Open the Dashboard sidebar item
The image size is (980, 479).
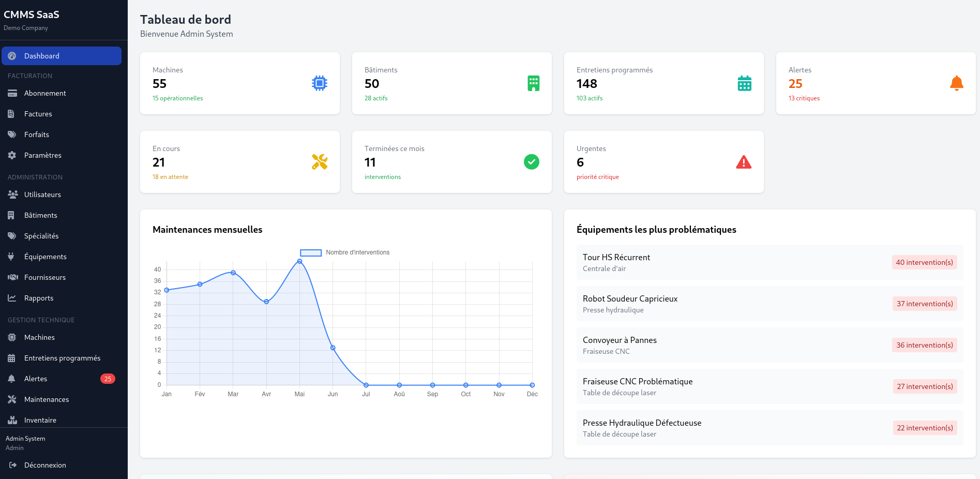click(62, 56)
